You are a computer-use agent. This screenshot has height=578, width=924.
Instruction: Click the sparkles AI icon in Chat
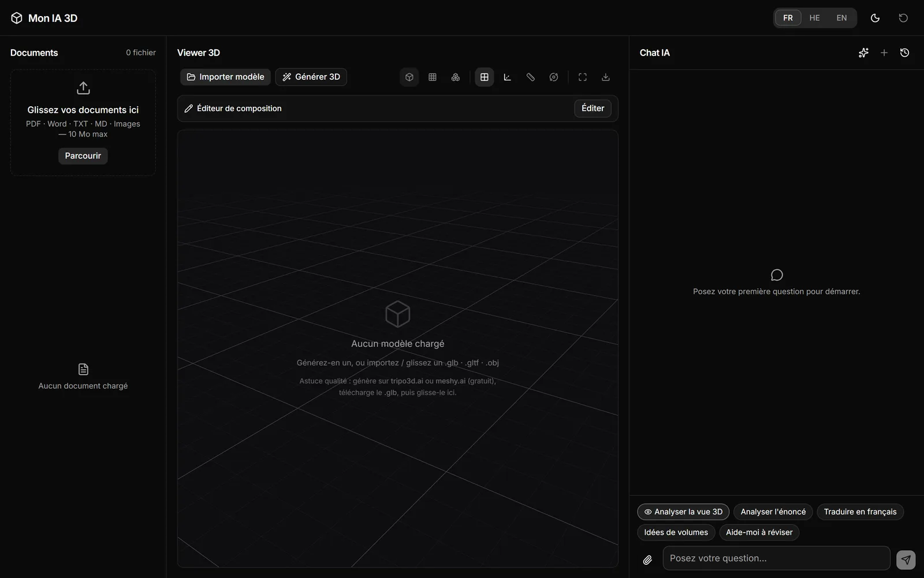point(863,53)
